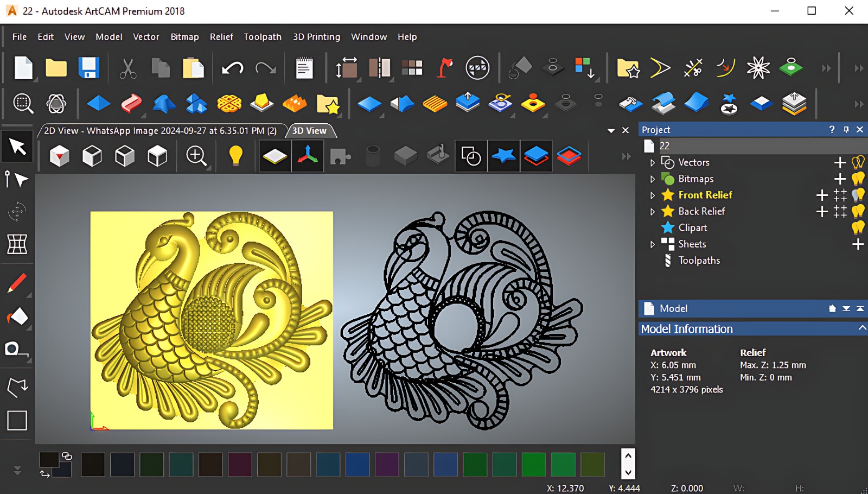Click the Paste clipboard icon
The height and width of the screenshot is (494, 868).
click(x=193, y=68)
